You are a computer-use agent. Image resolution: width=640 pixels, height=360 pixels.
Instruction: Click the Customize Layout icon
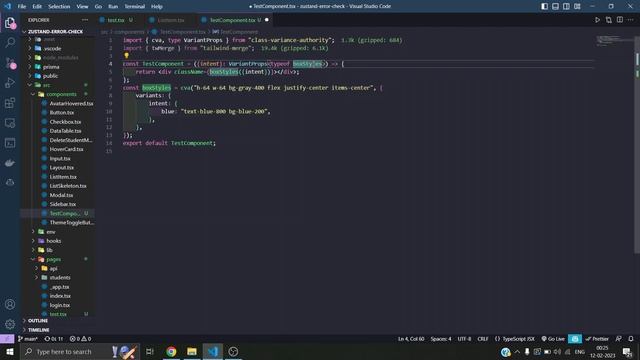(577, 6)
